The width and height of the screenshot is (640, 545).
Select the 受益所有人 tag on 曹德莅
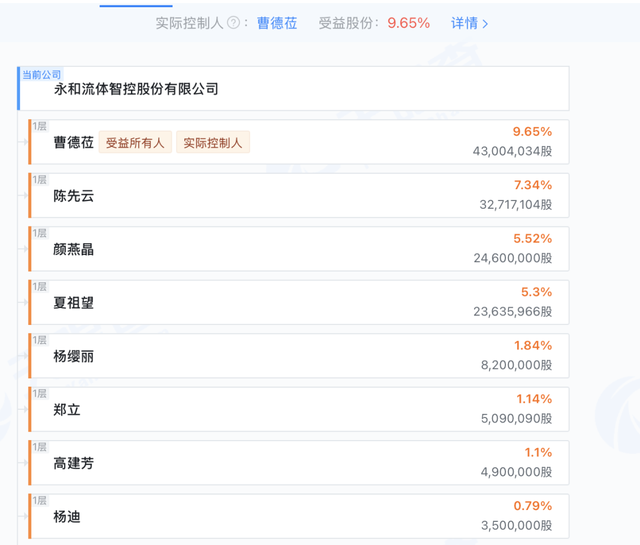click(138, 143)
